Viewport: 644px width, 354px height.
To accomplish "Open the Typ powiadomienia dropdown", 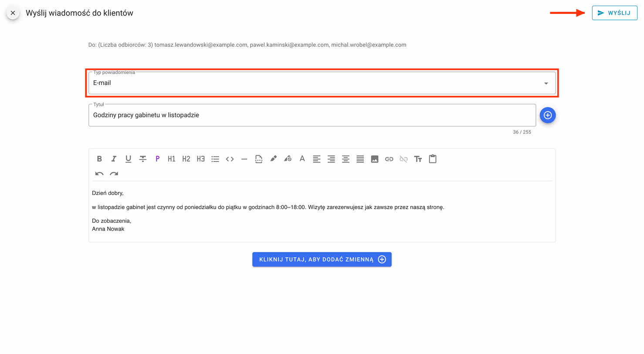I will pyautogui.click(x=322, y=83).
